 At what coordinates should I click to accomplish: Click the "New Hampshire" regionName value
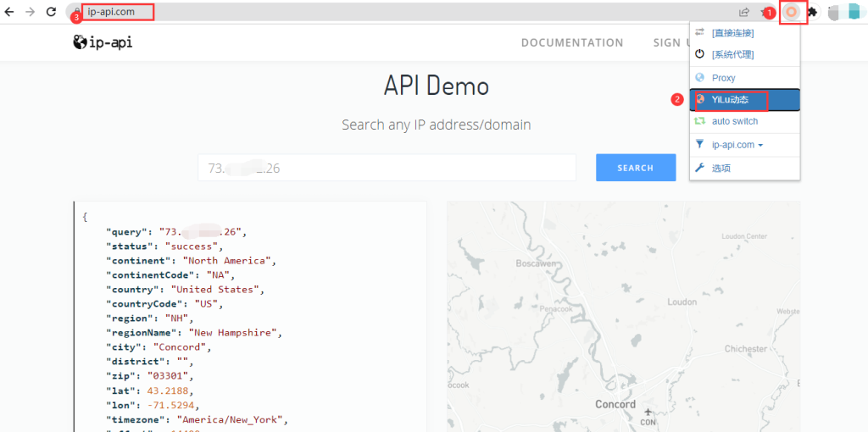coord(232,332)
